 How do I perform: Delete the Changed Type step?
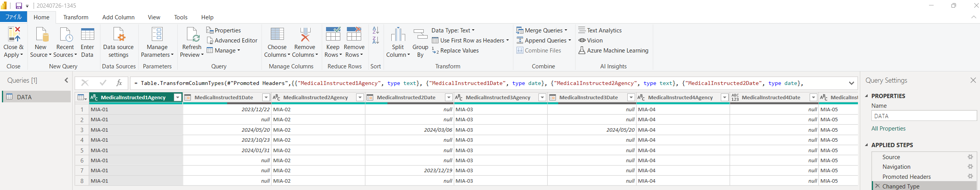pyautogui.click(x=877, y=186)
